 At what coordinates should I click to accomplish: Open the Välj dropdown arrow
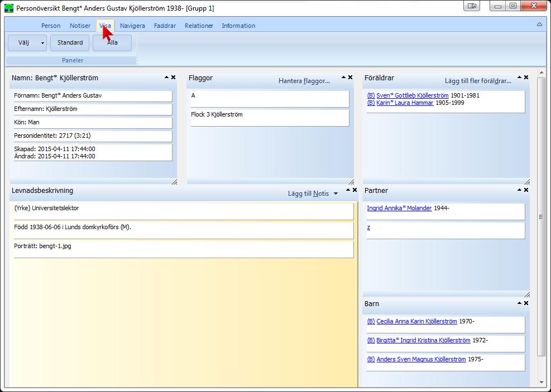click(x=42, y=43)
